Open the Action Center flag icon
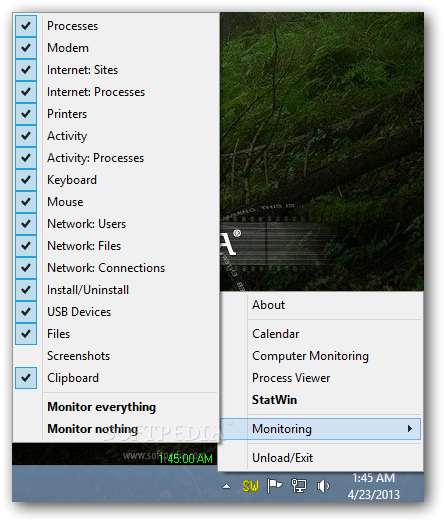This screenshot has height=522, width=444. pyautogui.click(x=274, y=486)
